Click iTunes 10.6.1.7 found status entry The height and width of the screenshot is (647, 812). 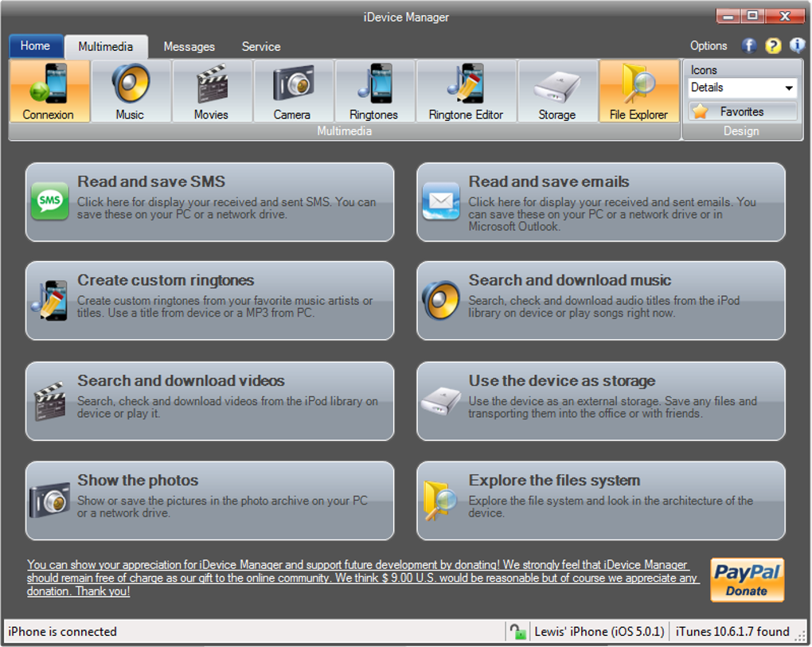732,631
